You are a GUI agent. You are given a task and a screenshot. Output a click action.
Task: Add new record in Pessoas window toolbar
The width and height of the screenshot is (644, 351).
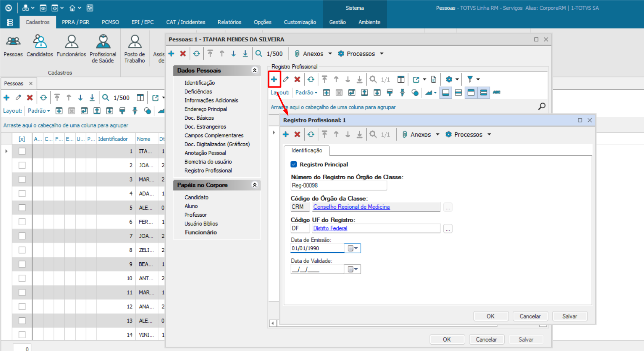[x=172, y=54]
